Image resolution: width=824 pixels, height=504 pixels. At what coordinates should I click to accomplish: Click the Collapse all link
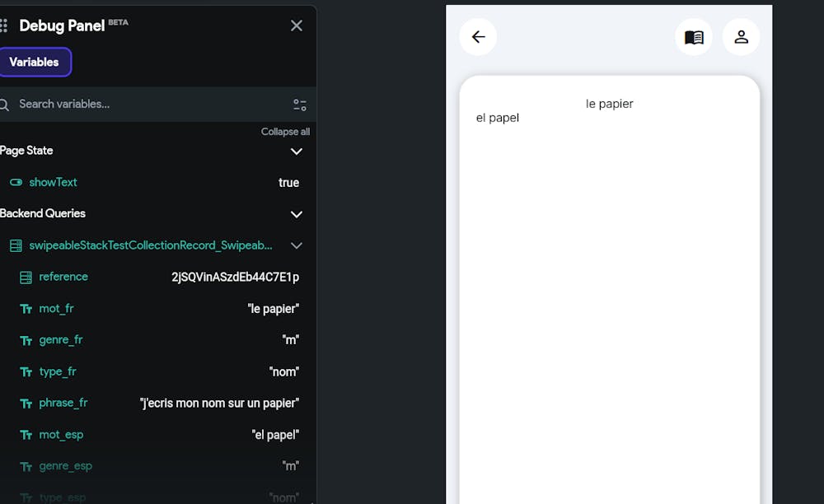coord(285,131)
